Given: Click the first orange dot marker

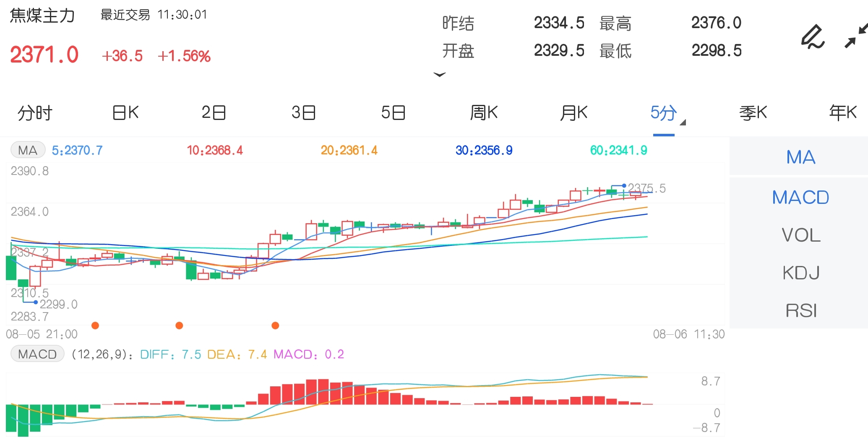Looking at the screenshot, I should click(95, 325).
